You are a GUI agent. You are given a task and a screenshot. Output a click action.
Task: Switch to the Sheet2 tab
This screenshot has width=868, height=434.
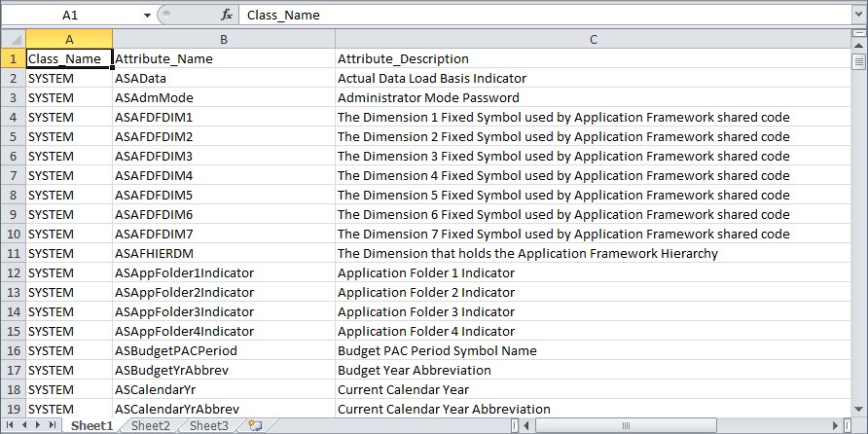pos(151,425)
